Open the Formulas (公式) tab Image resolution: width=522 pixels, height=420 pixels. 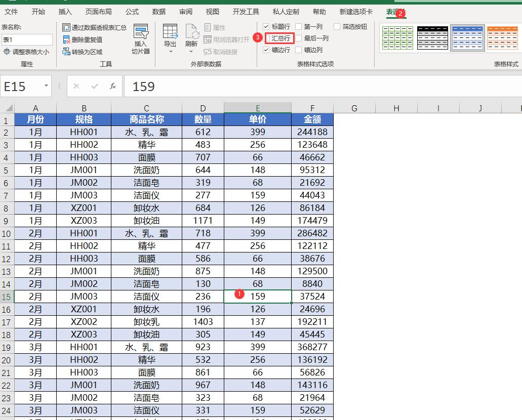pos(132,12)
